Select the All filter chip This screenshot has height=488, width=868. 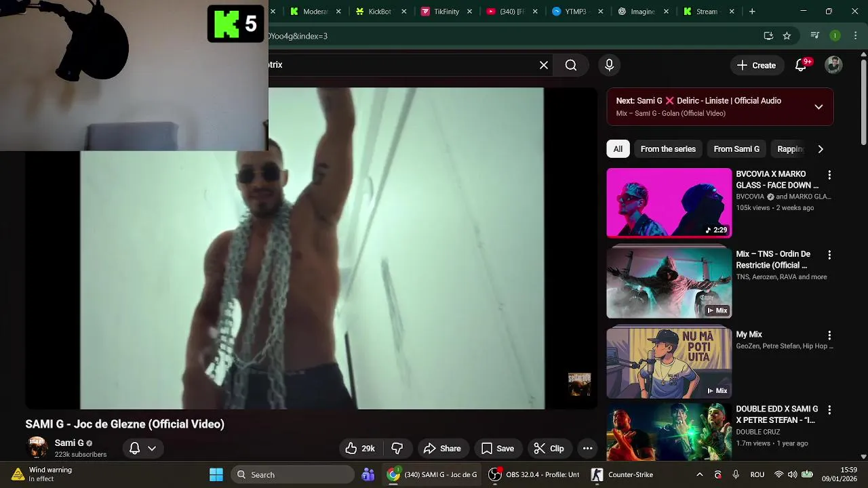click(x=618, y=149)
